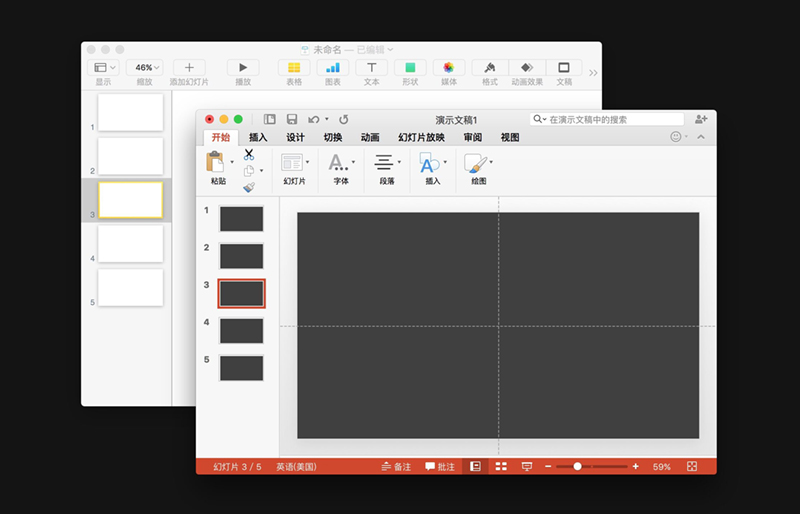Click the Save disk icon in PowerPoint
This screenshot has height=514, width=800.
point(292,119)
